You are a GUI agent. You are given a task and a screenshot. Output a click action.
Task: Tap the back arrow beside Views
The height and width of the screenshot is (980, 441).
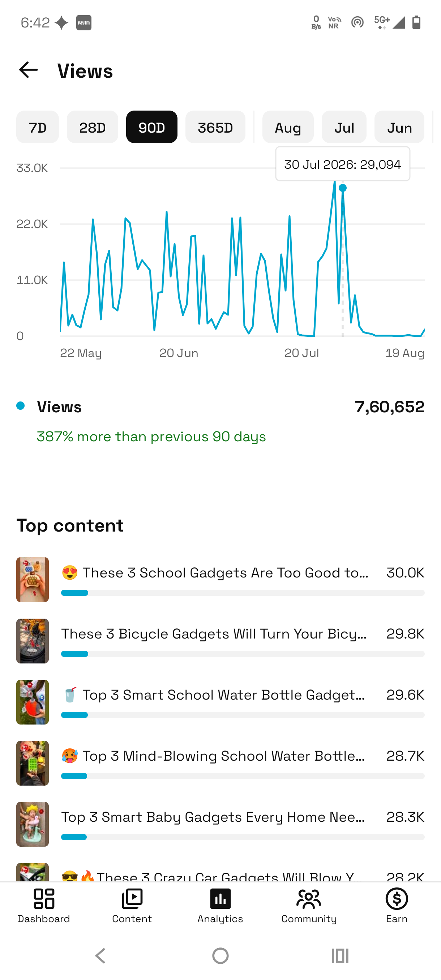(29, 70)
